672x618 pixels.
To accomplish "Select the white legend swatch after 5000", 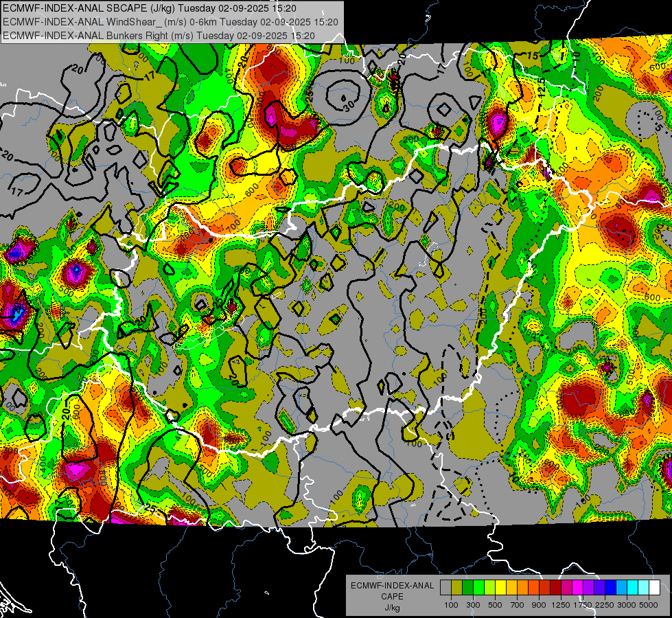I will tap(654, 588).
